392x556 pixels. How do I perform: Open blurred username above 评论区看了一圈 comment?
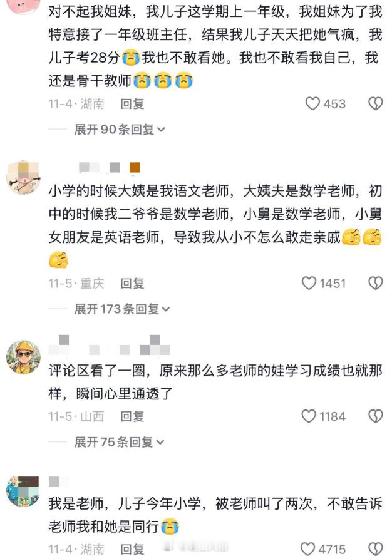pyautogui.click(x=110, y=346)
